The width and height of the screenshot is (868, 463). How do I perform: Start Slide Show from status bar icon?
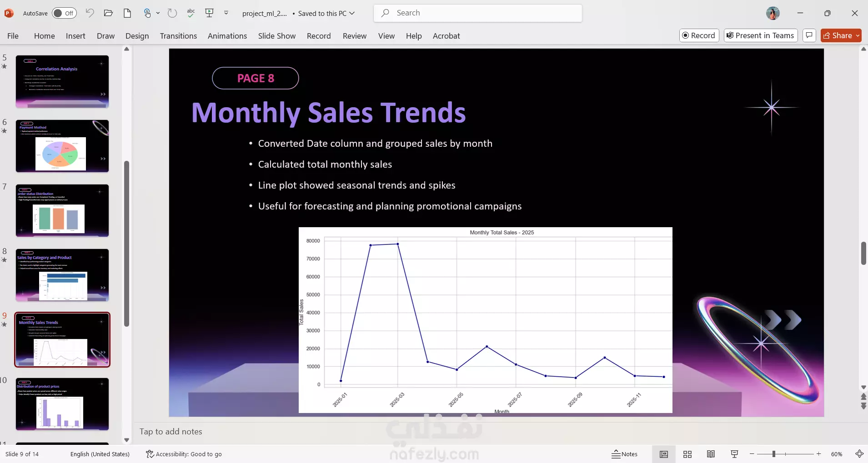pyautogui.click(x=734, y=454)
